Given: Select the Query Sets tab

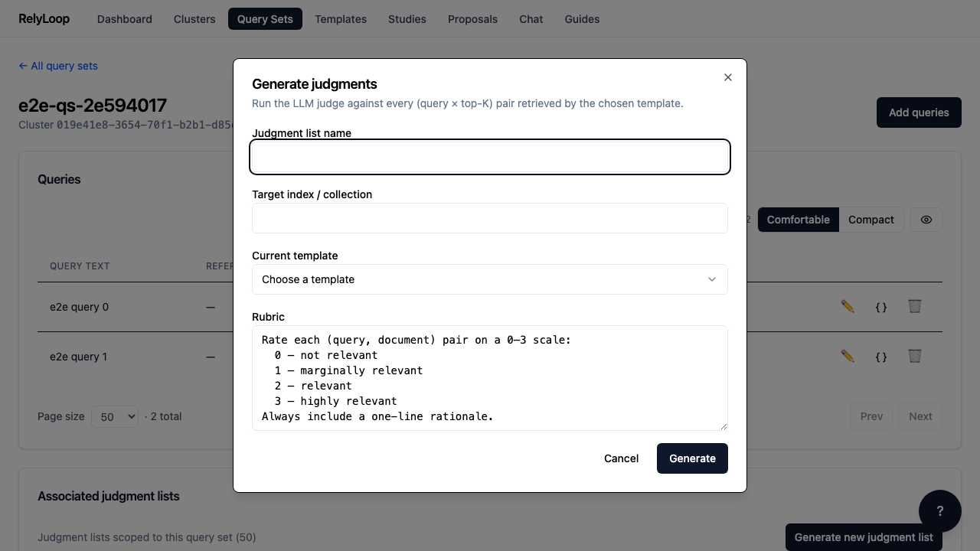Looking at the screenshot, I should pos(265,19).
